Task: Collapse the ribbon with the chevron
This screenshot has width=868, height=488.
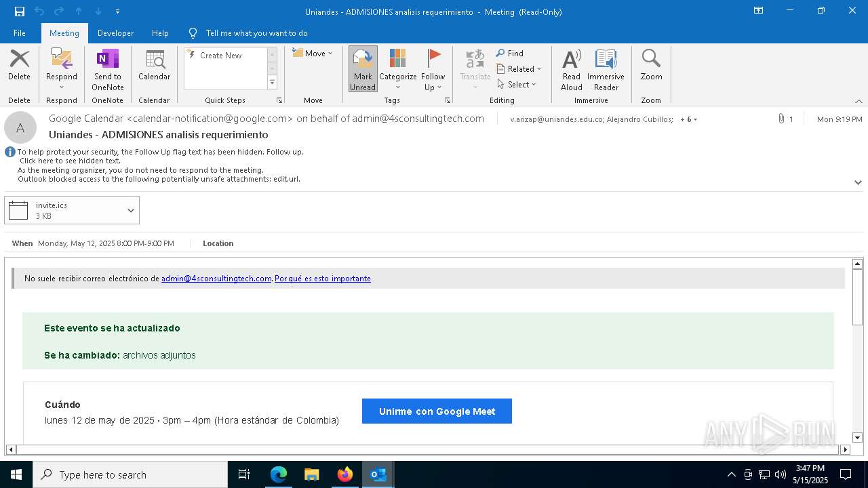Action: 859,101
